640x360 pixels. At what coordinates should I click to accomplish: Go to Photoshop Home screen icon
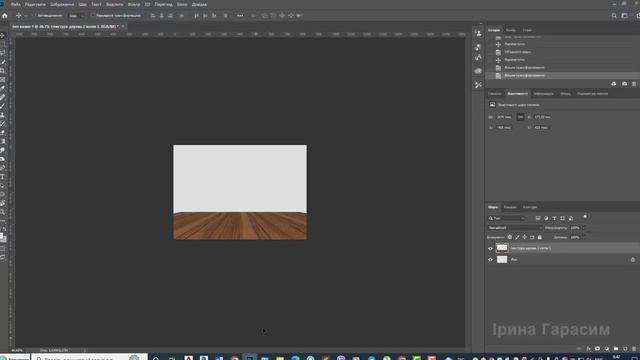point(5,16)
